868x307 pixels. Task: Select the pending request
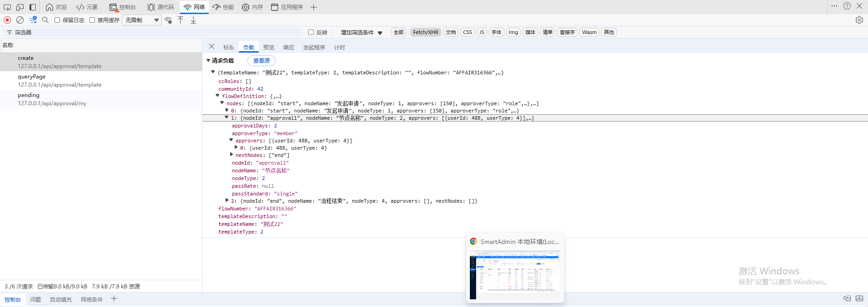click(x=101, y=99)
